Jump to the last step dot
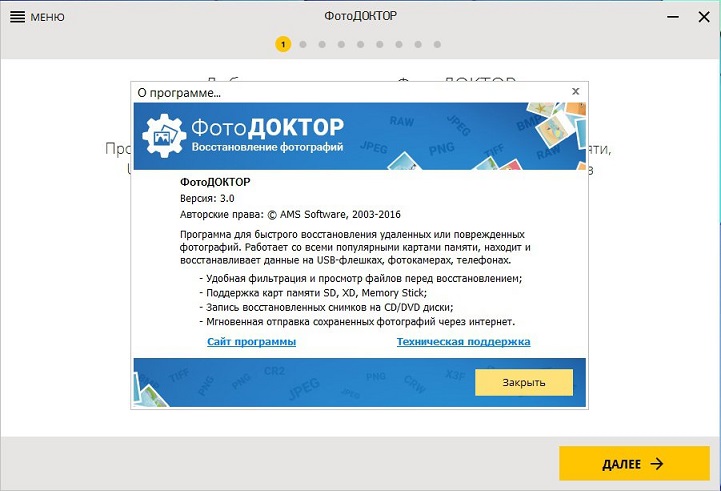The height and width of the screenshot is (491, 721). pyautogui.click(x=436, y=44)
